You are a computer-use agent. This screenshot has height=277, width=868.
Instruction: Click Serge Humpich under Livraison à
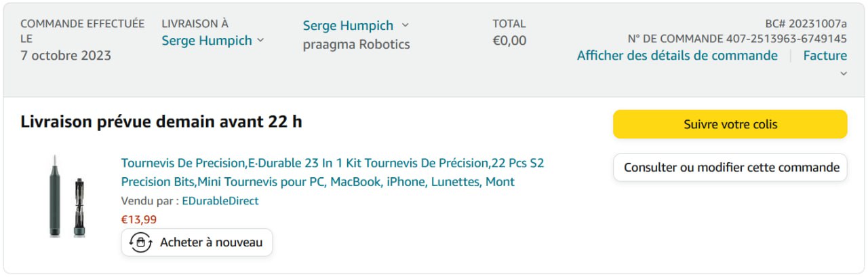(206, 41)
